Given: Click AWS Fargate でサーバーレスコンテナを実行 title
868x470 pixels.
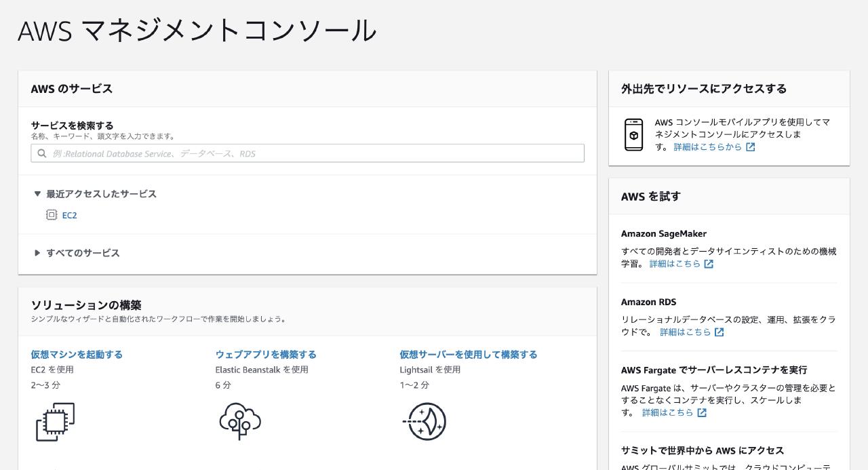Looking at the screenshot, I should pos(714,370).
